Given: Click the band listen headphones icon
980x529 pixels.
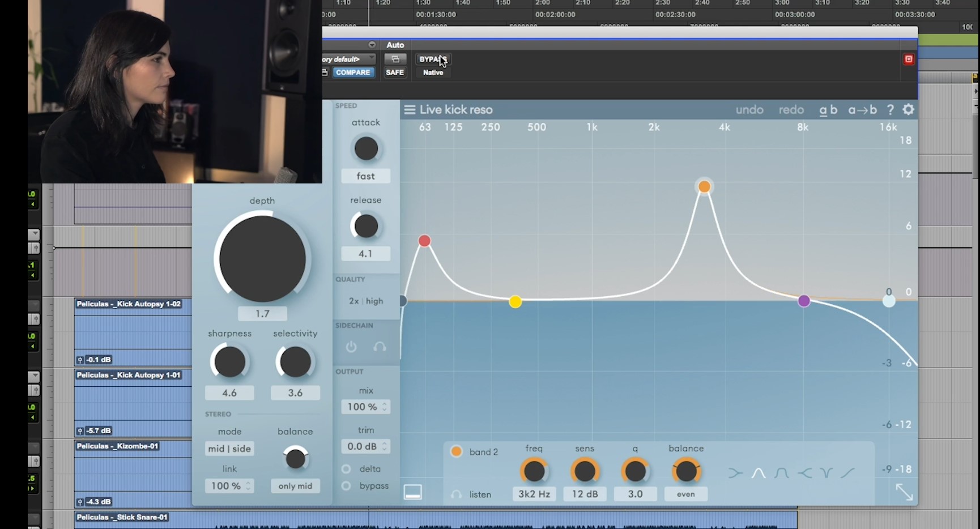Looking at the screenshot, I should 456,494.
